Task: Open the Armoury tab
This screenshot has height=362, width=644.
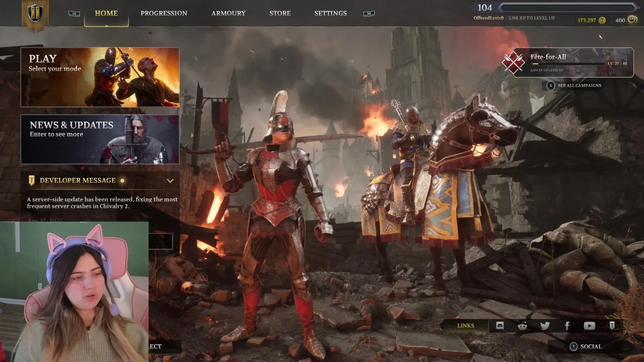Action: tap(228, 13)
